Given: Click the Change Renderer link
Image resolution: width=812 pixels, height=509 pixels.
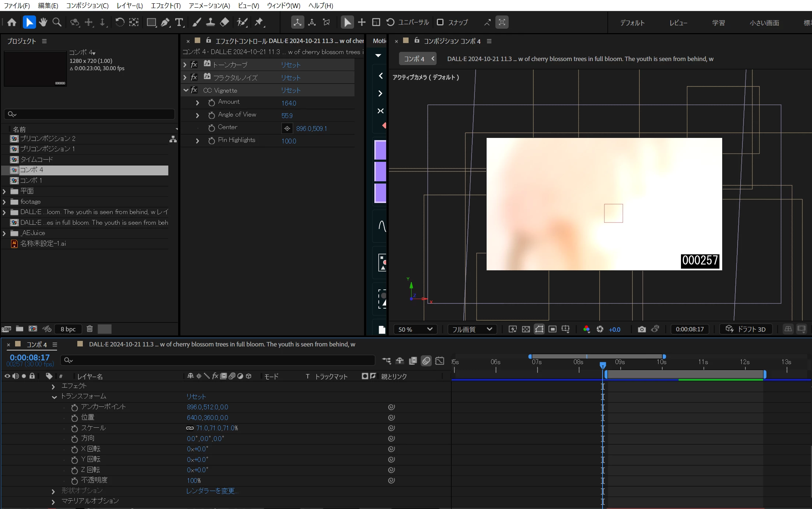Looking at the screenshot, I should [212, 491].
